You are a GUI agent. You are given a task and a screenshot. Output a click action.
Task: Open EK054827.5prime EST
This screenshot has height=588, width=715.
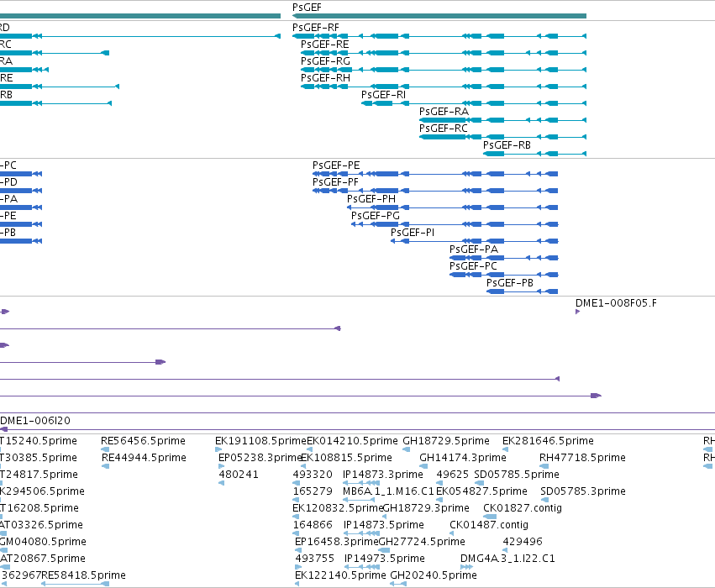[x=481, y=491]
